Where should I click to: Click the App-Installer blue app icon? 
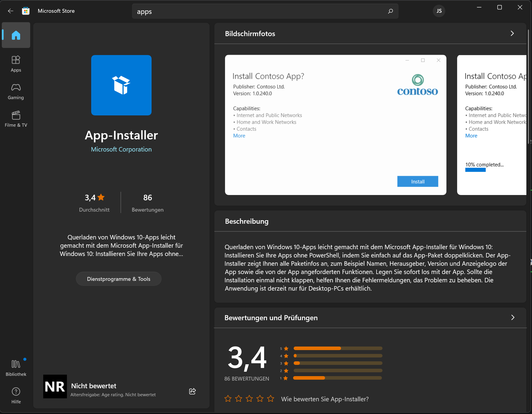pos(121,85)
